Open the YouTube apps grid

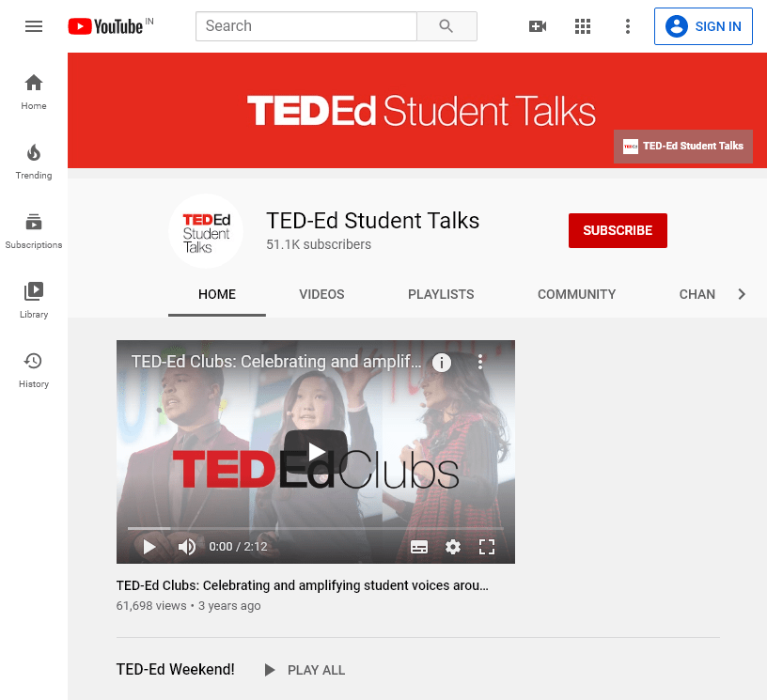click(583, 26)
